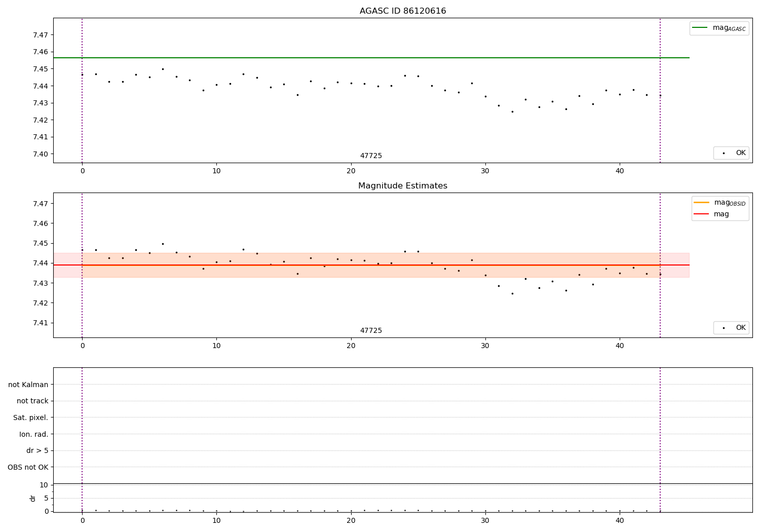Click the 'dr > 5' y-axis label

pyautogui.click(x=37, y=450)
